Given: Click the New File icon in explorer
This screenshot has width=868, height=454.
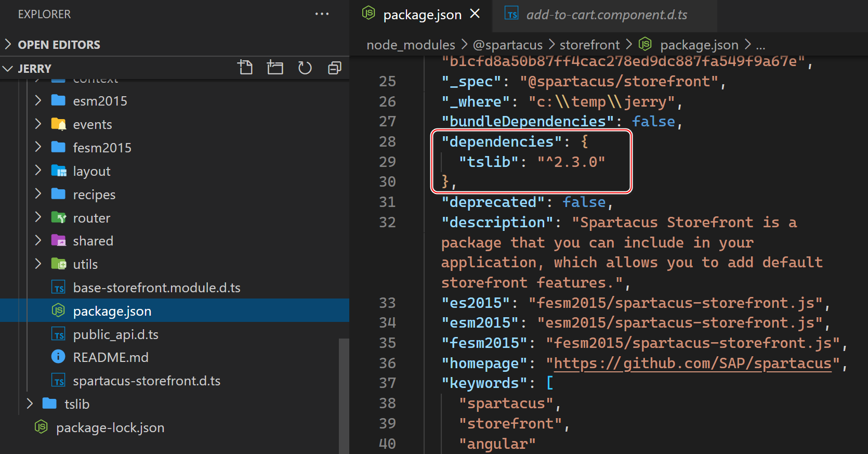Looking at the screenshot, I should (x=245, y=68).
